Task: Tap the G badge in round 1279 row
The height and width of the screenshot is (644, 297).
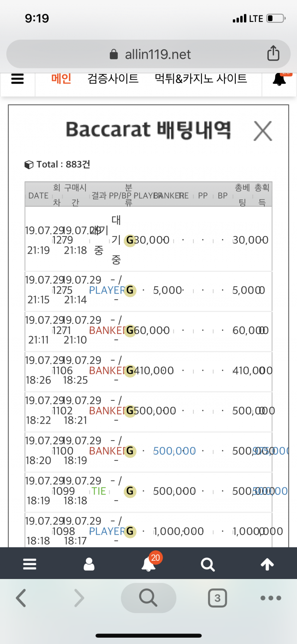Action: [130, 240]
